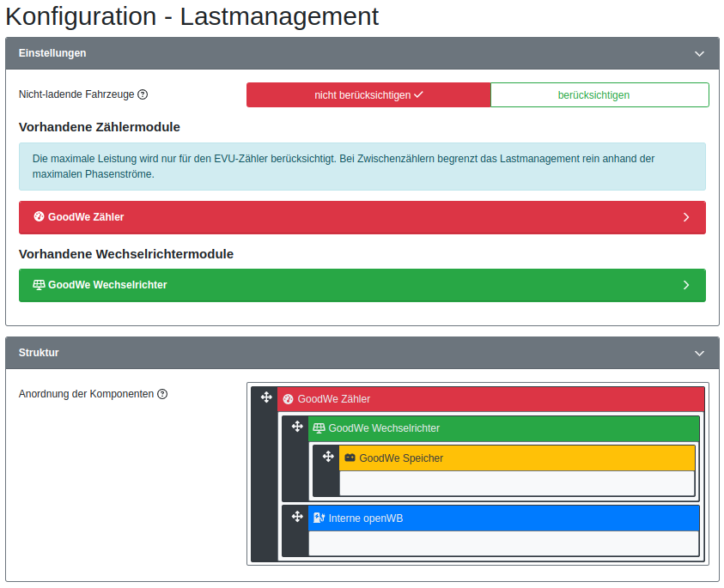Click the empty drop area under GoodWe Speicher
This screenshot has height=588, width=724.
coord(516,483)
